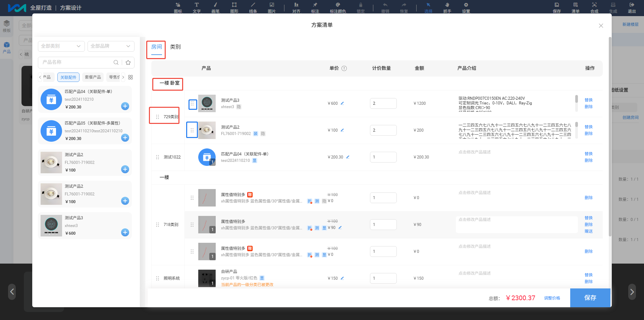Expand next product tabs with right chevron

pyautogui.click(x=123, y=77)
